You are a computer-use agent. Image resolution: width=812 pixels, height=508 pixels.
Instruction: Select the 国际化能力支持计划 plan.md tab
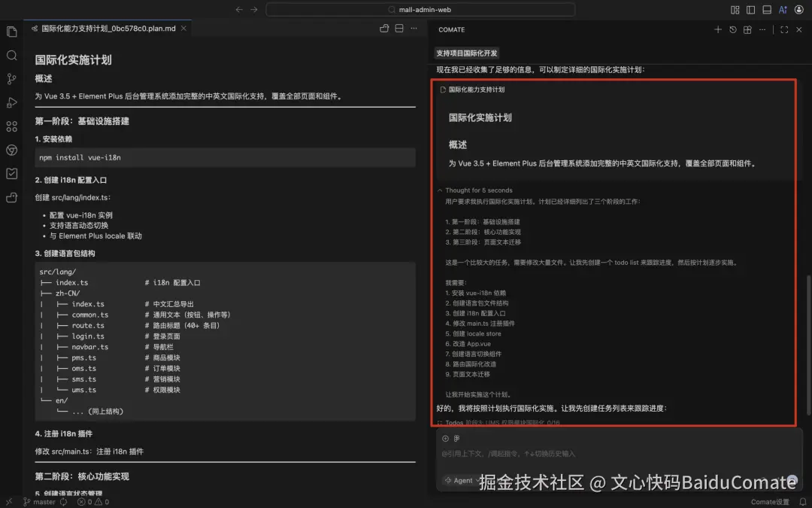click(x=108, y=29)
